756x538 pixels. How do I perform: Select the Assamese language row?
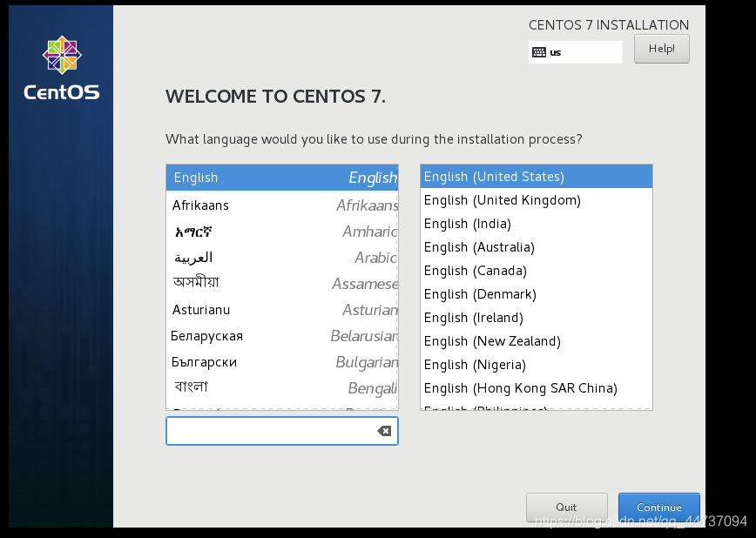pos(282,284)
